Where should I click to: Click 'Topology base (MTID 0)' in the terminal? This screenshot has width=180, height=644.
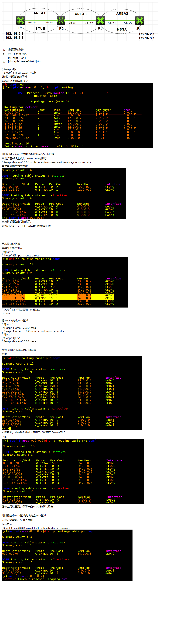50,101
